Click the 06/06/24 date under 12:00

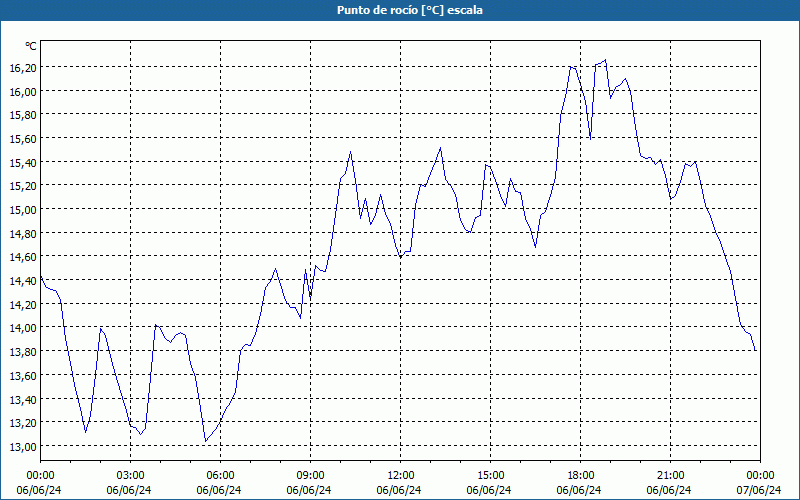coord(399,490)
